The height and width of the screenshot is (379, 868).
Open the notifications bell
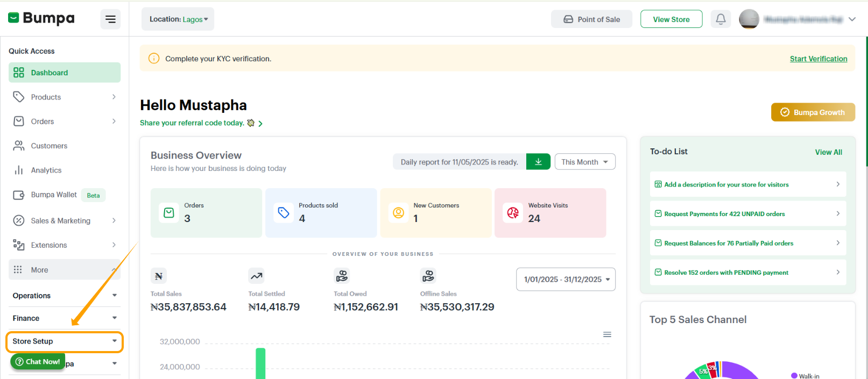[721, 19]
